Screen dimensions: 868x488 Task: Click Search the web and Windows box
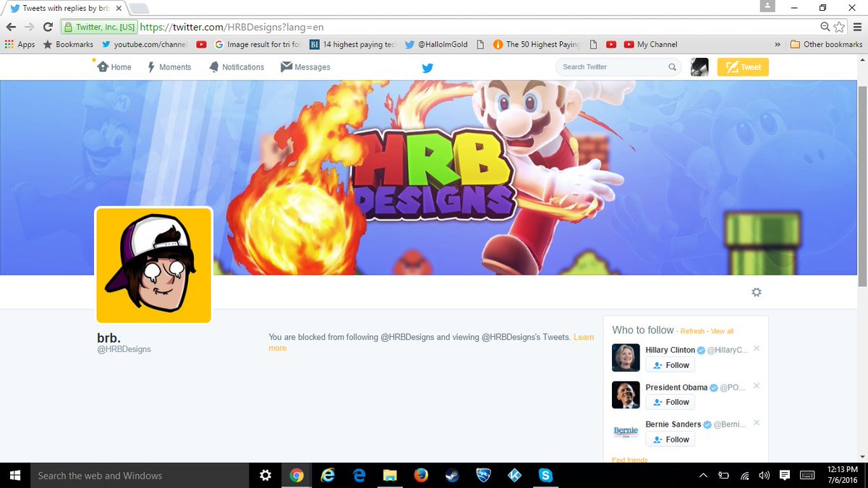[x=139, y=475]
